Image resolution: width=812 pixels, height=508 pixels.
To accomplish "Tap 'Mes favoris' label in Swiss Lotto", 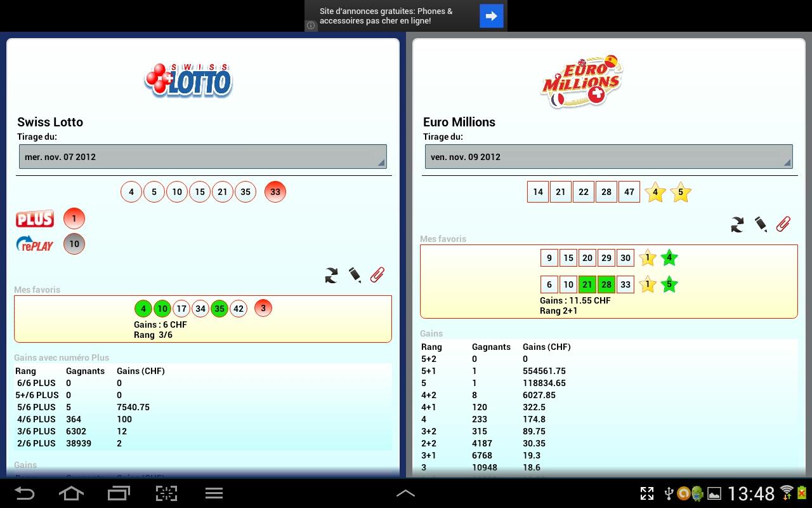I will click(x=37, y=290).
